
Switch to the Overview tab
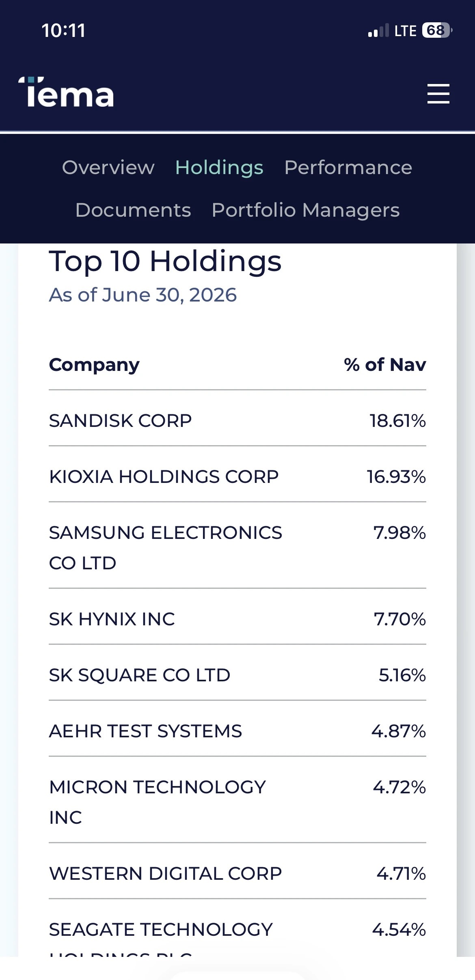click(108, 168)
